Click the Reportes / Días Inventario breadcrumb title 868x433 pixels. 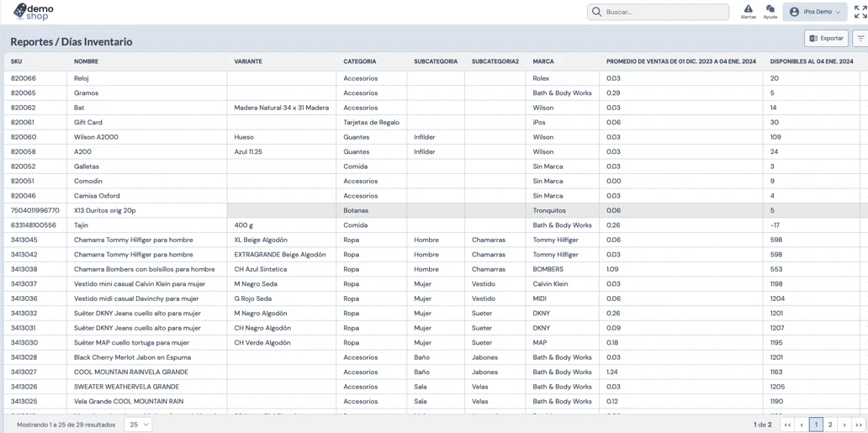click(71, 41)
